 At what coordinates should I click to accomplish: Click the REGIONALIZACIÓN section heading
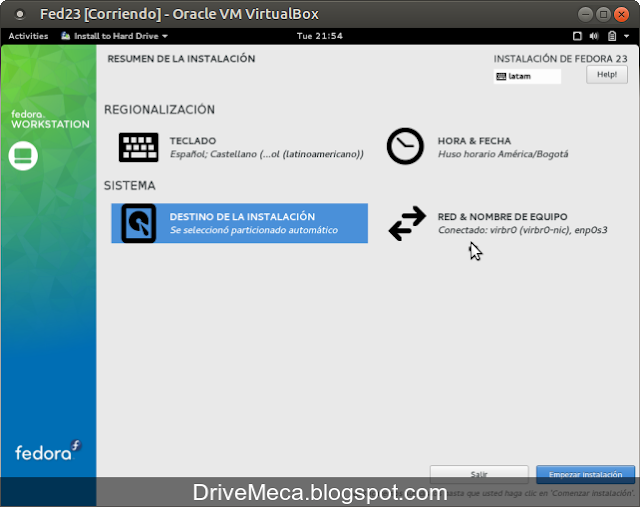[x=159, y=109]
